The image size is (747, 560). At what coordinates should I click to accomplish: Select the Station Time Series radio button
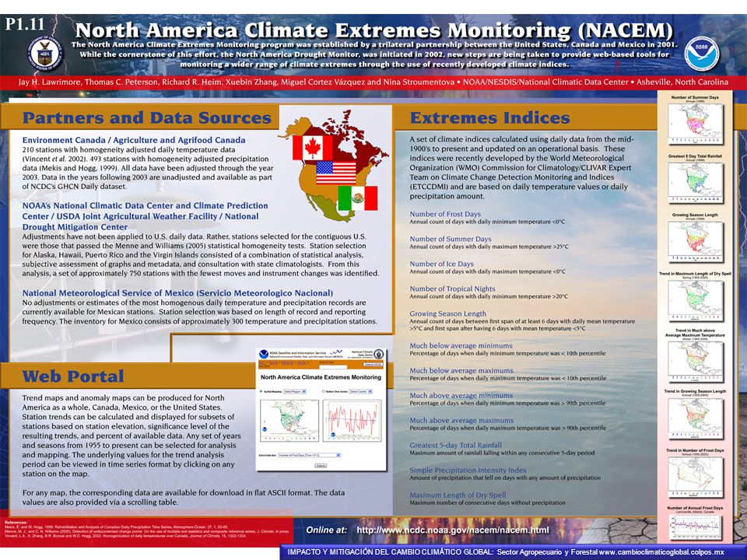(324, 391)
